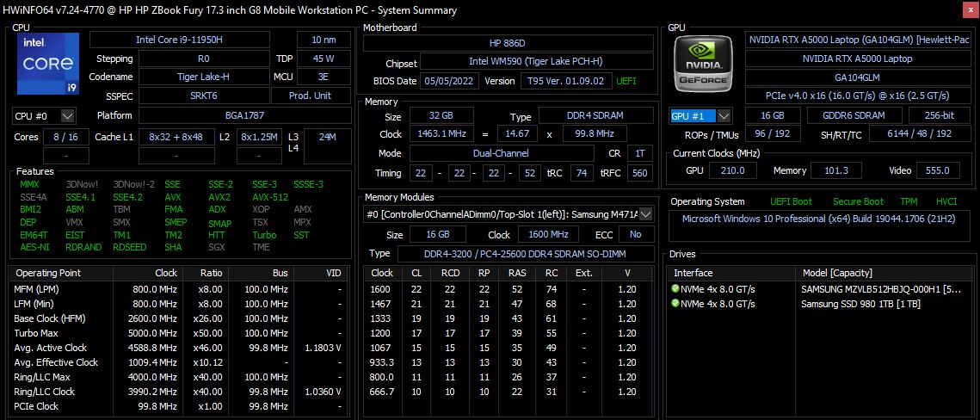Click the Operating Point column header

(62, 273)
